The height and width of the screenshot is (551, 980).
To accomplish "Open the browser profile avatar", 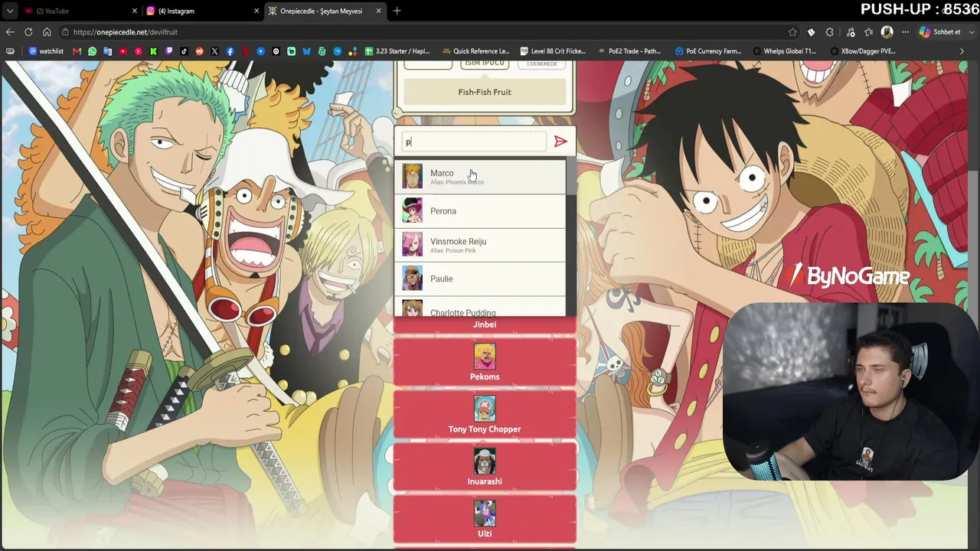I will pyautogui.click(x=887, y=32).
